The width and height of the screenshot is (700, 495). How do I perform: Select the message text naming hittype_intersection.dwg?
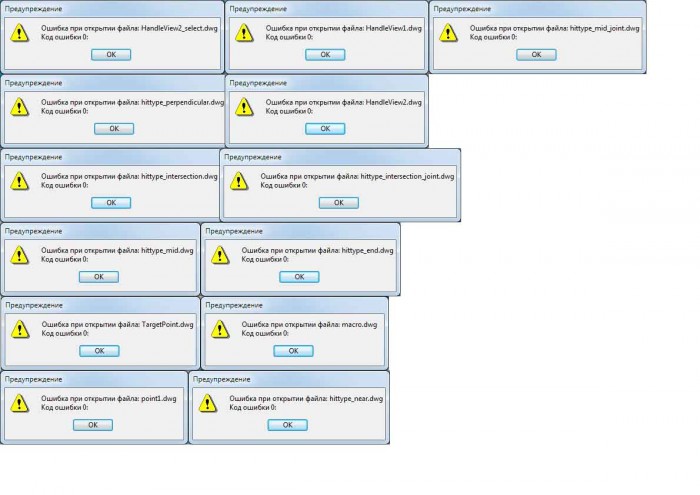129,176
